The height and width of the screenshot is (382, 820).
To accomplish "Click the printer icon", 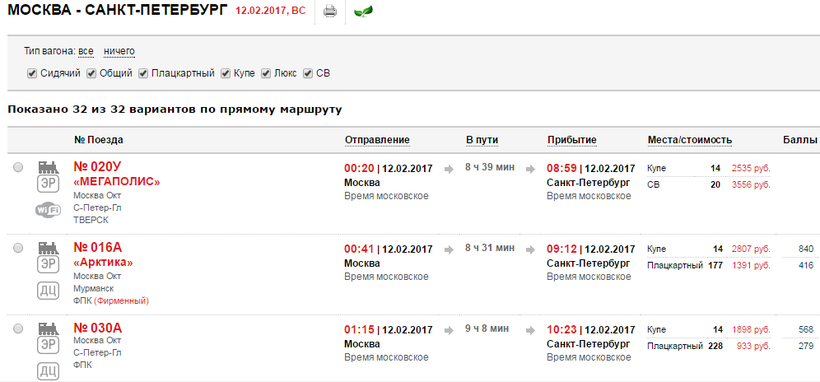I will click(x=330, y=11).
